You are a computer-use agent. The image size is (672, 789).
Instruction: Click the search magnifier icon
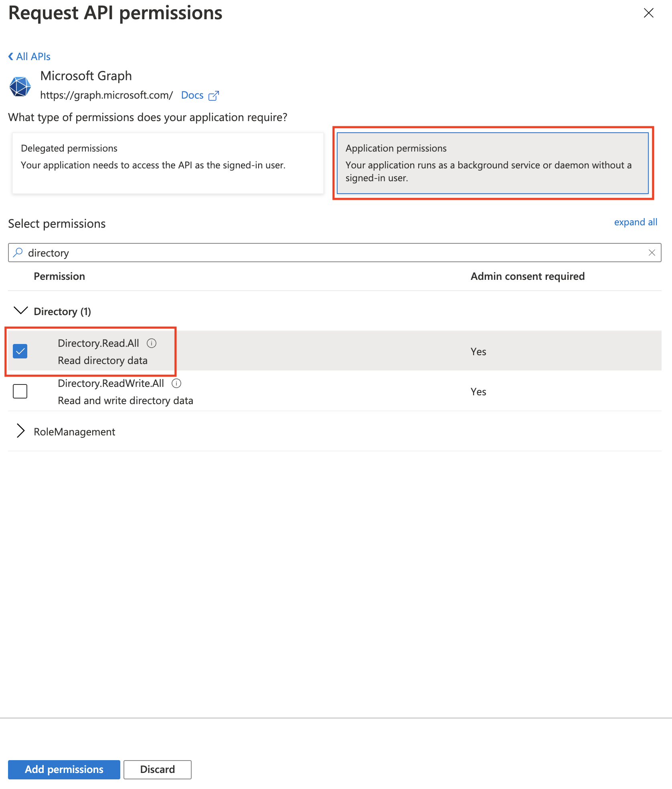tap(18, 253)
